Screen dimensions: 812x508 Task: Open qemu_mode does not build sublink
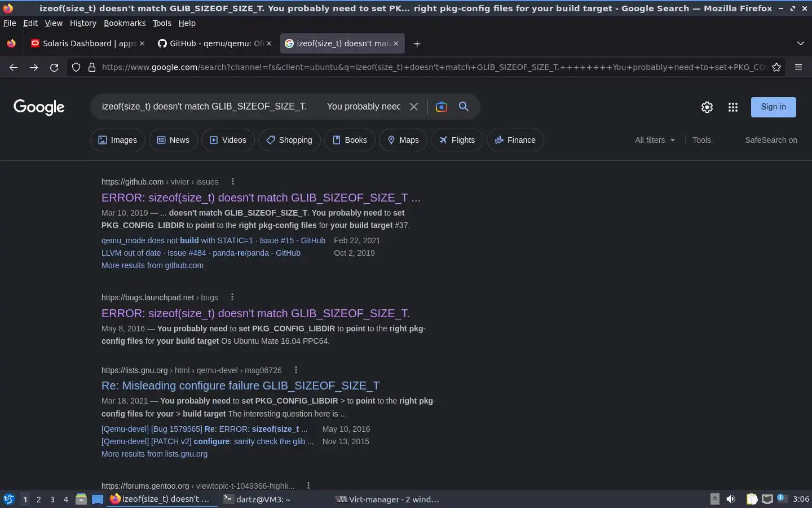click(213, 240)
